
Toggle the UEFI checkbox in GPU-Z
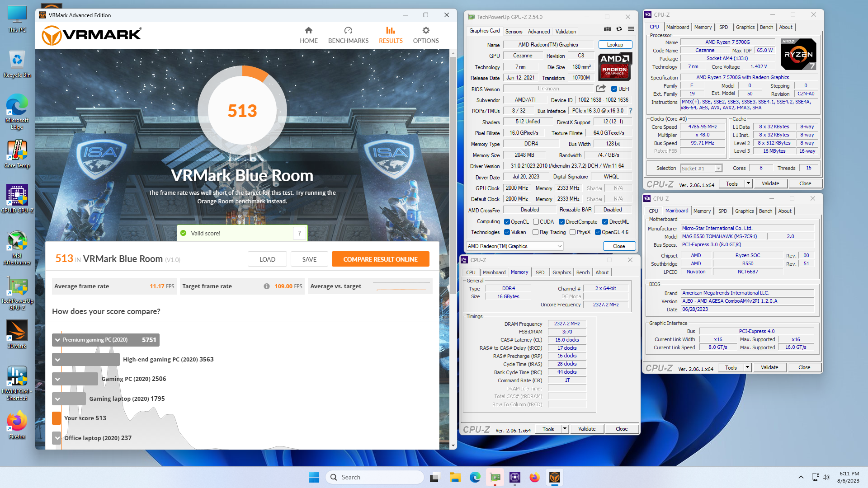(x=614, y=89)
